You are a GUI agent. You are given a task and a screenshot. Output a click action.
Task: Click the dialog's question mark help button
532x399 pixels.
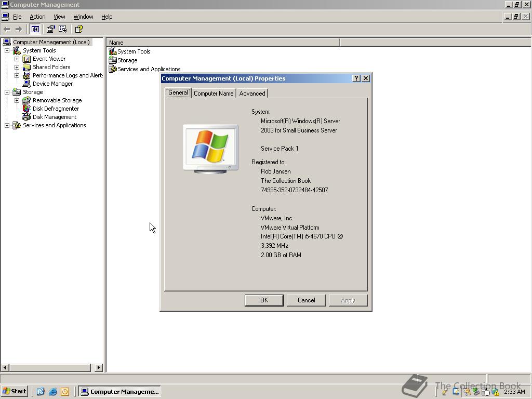pyautogui.click(x=356, y=78)
